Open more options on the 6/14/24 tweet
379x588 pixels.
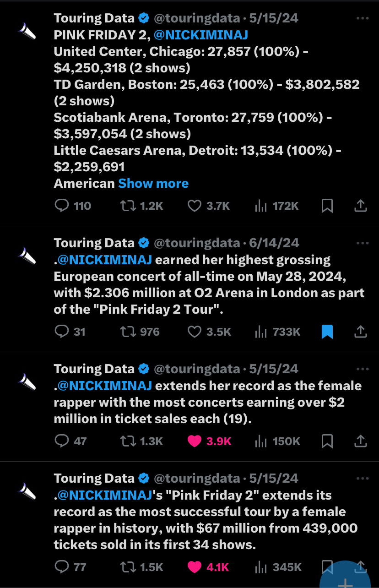[x=362, y=243]
